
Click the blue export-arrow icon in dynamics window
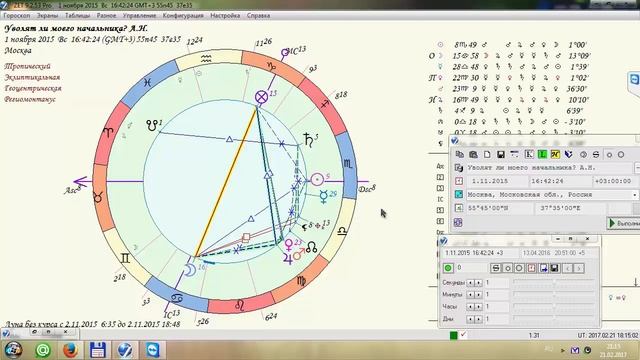(x=543, y=268)
